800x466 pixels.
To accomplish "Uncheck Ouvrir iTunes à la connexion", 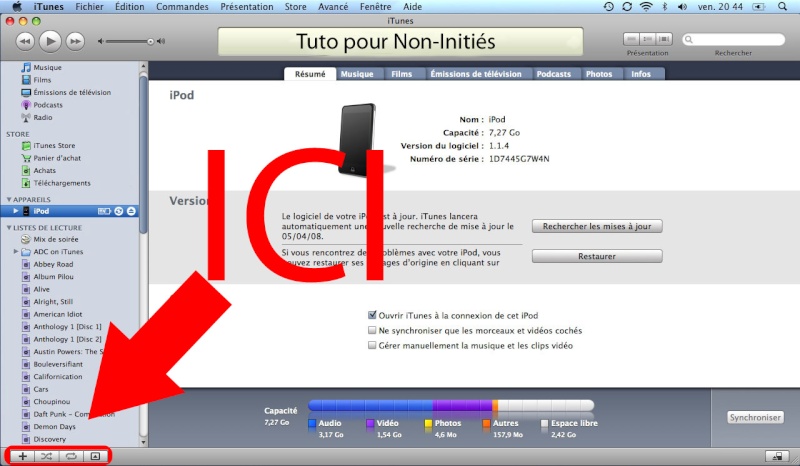I will click(x=373, y=314).
